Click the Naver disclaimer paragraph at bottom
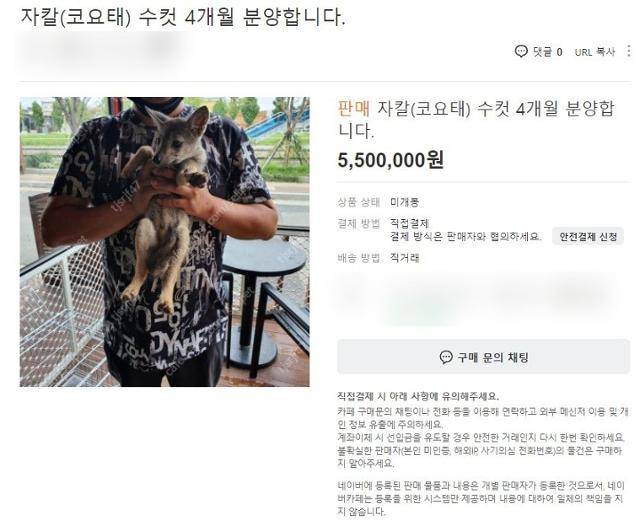 click(481, 498)
